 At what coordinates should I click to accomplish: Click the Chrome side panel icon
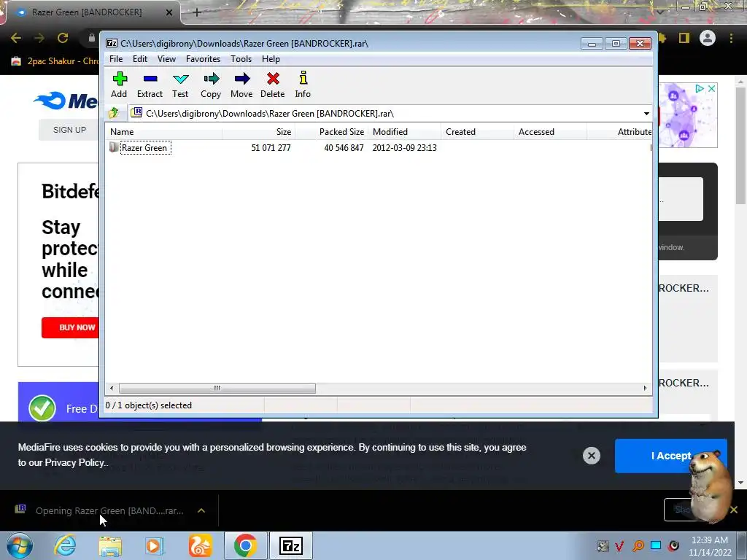tap(684, 38)
